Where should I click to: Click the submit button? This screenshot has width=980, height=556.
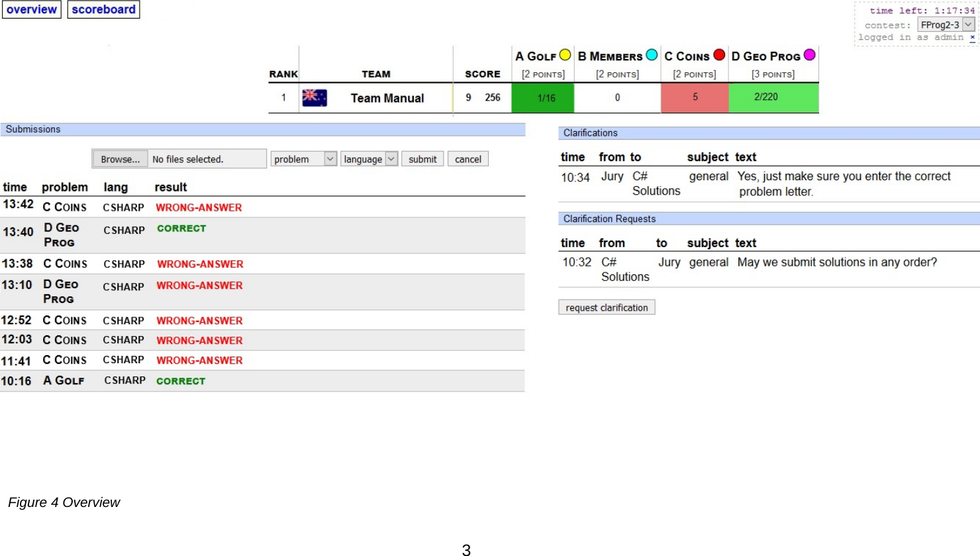[422, 159]
